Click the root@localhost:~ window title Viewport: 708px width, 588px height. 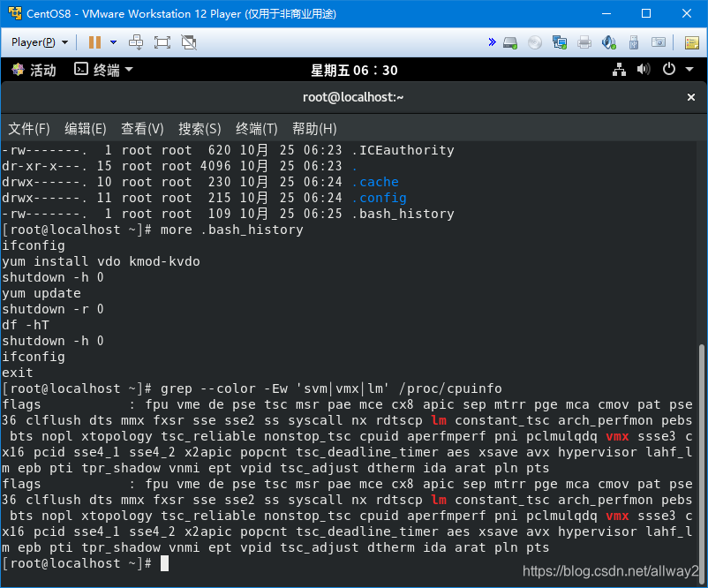point(353,97)
